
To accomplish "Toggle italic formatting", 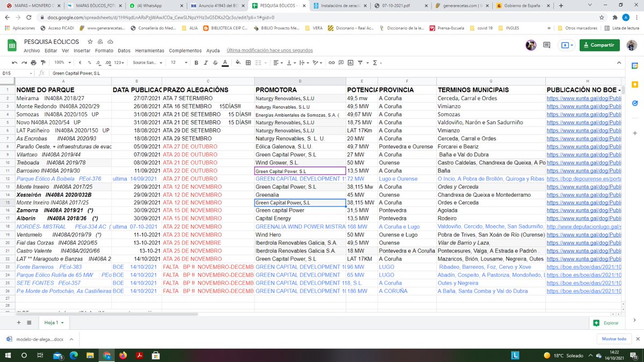I will coord(206,63).
